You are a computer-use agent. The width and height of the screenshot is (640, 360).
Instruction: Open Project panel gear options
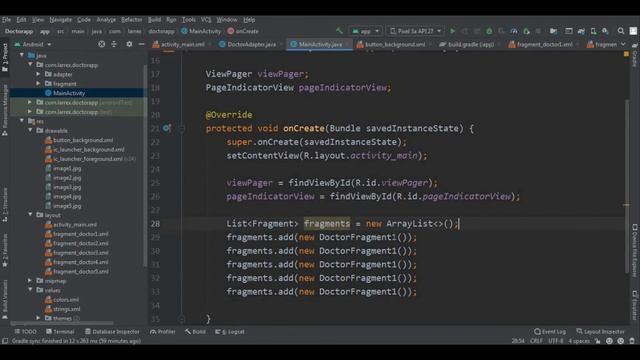tap(129, 44)
